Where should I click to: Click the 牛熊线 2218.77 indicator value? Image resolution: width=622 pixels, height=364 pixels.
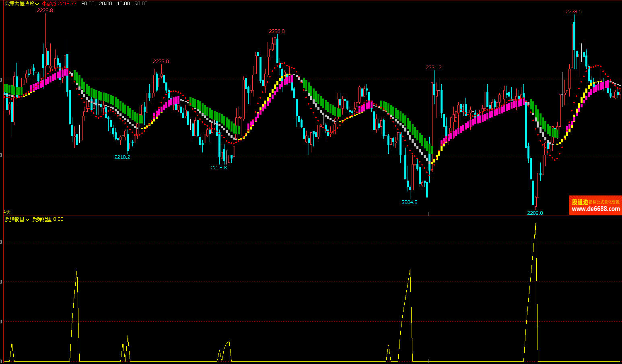click(59, 4)
